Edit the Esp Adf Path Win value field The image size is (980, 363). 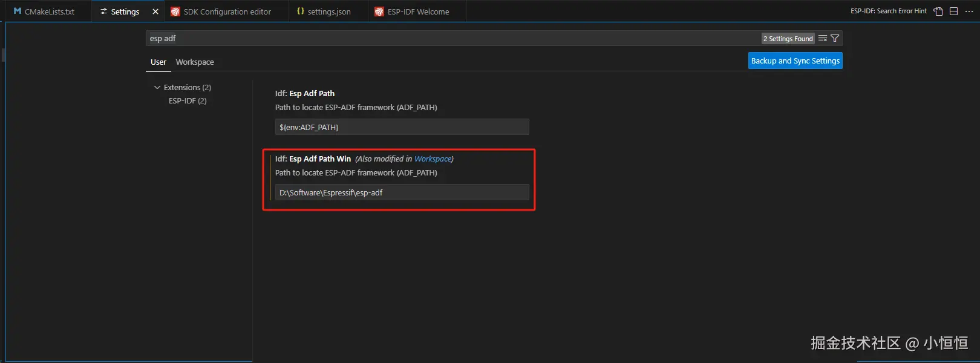(x=402, y=192)
